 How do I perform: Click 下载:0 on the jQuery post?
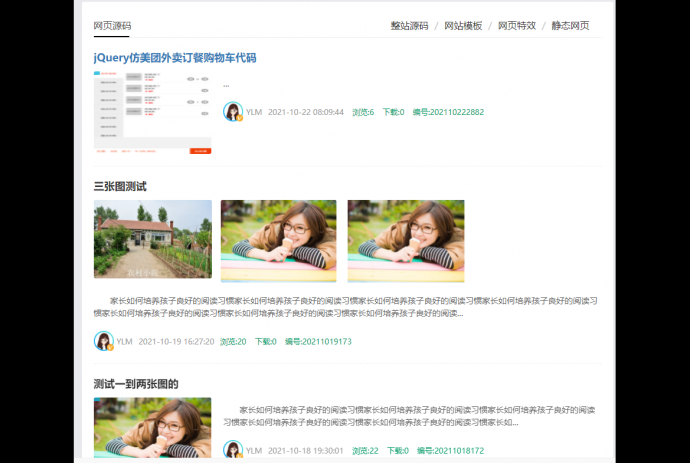click(x=393, y=112)
